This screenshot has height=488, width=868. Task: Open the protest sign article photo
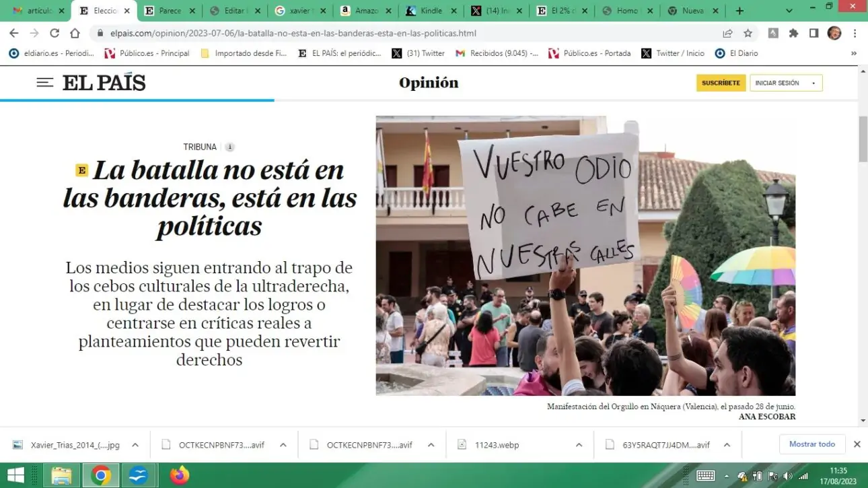point(585,256)
